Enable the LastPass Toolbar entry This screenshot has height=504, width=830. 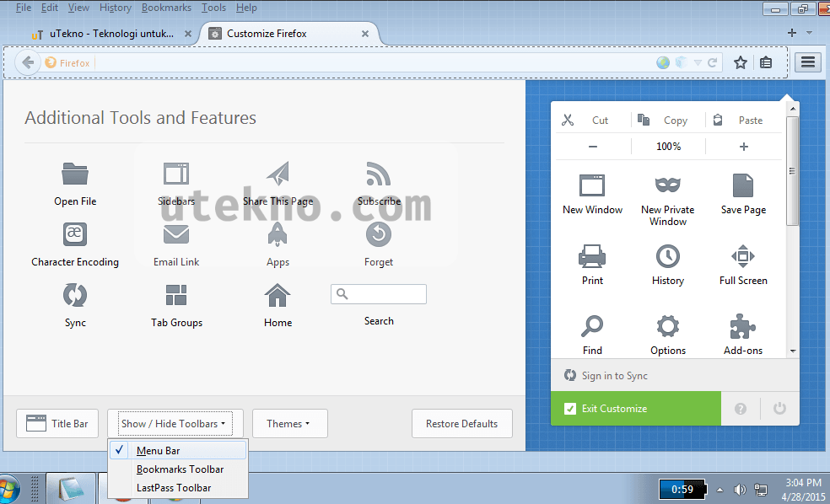coord(178,488)
